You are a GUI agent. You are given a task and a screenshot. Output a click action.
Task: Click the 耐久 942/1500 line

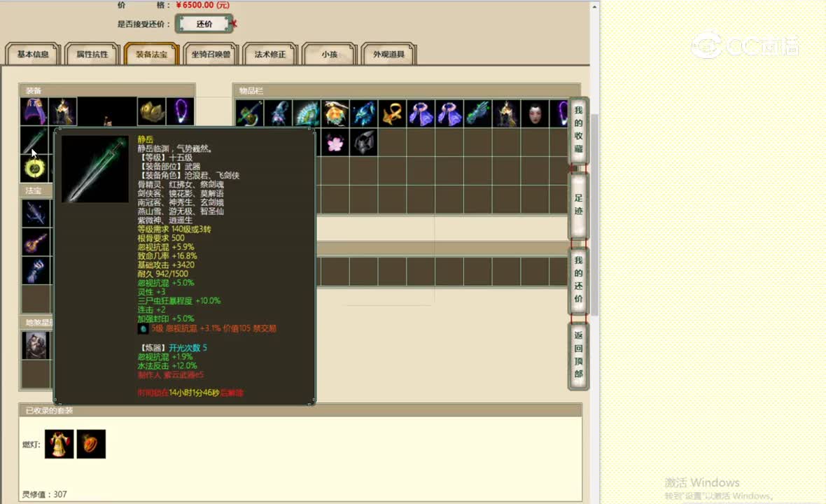(x=163, y=274)
